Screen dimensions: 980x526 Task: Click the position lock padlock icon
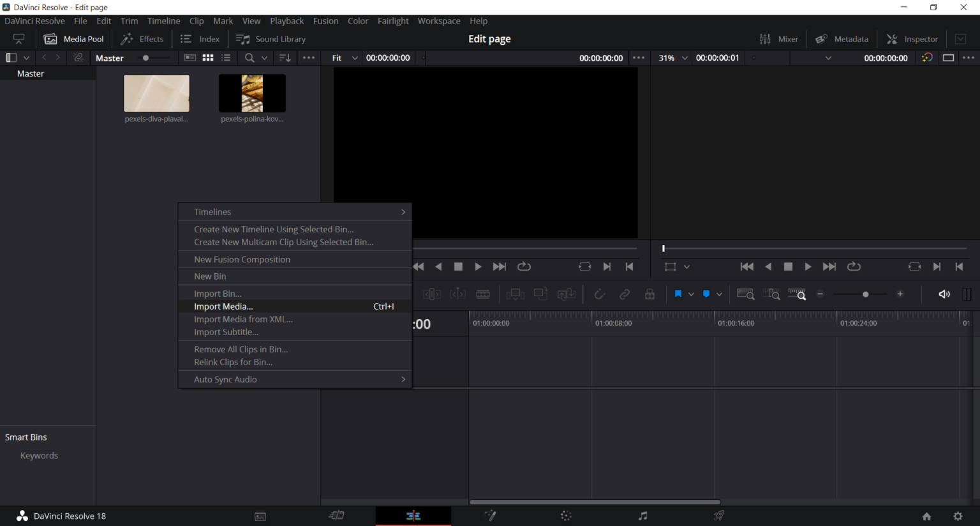coord(650,294)
